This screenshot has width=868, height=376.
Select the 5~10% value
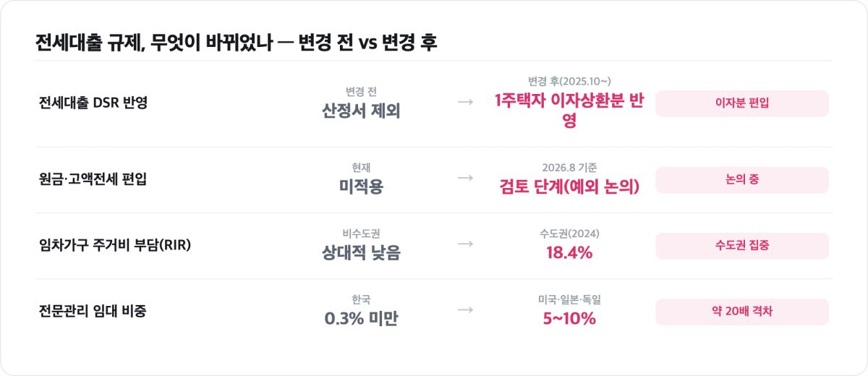pyautogui.click(x=569, y=318)
